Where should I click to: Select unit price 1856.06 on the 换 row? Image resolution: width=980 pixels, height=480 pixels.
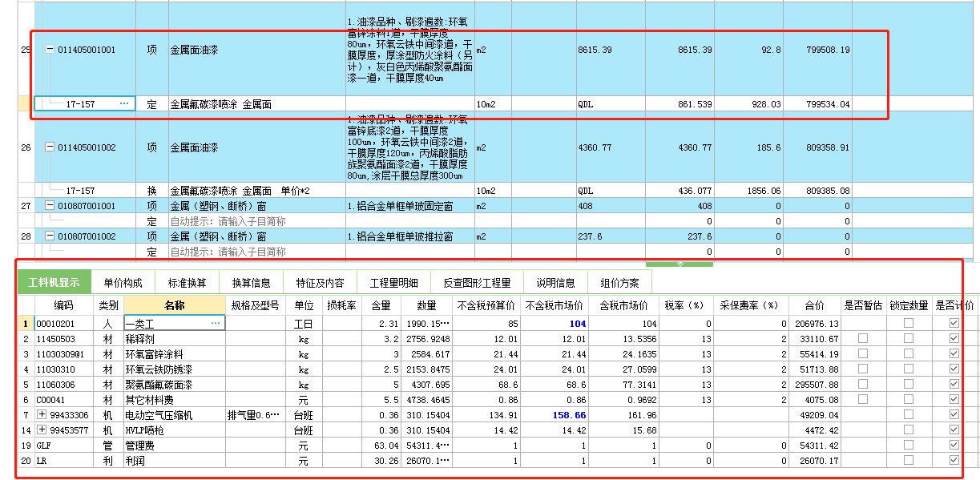[748, 191]
